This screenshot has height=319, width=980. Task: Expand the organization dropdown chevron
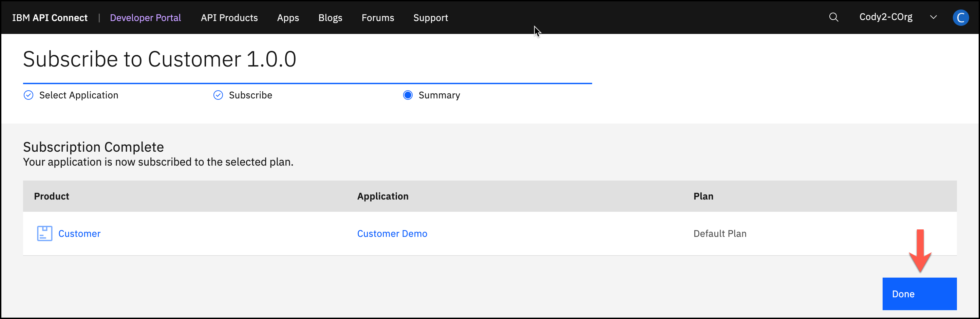click(933, 18)
